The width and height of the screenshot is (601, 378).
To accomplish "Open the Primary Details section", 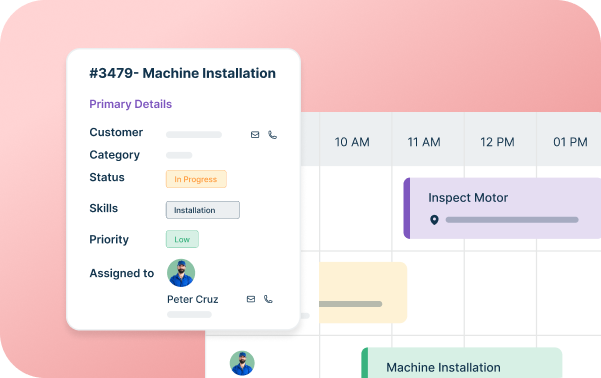I will coord(130,104).
